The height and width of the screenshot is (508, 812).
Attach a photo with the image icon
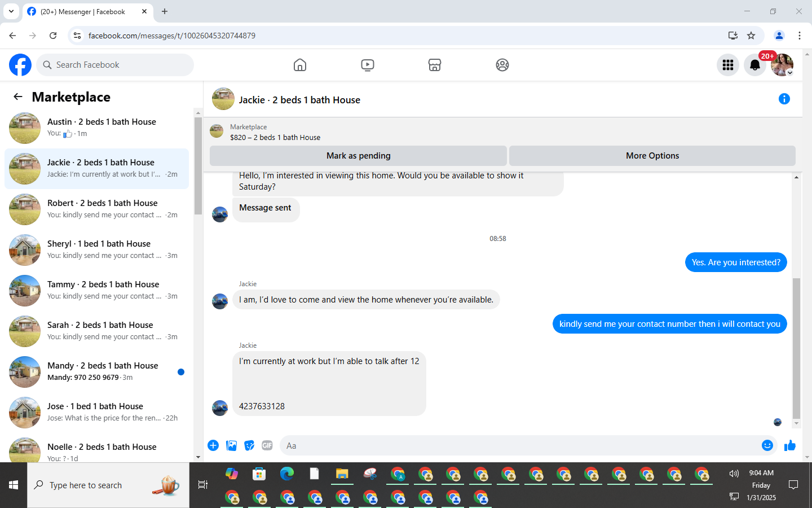point(231,445)
